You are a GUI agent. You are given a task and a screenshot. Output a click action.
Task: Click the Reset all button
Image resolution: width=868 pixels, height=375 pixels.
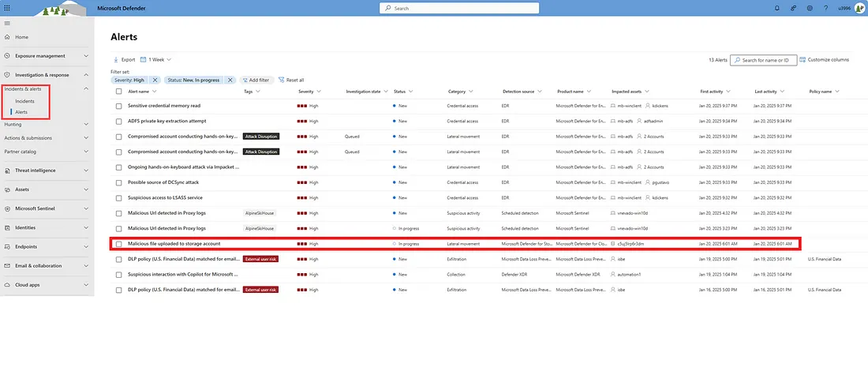(x=291, y=80)
